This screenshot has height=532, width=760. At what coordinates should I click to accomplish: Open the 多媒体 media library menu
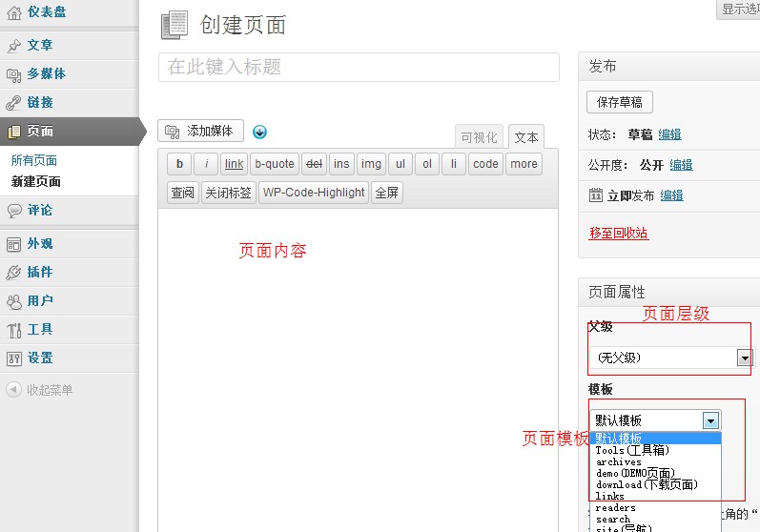click(x=46, y=73)
